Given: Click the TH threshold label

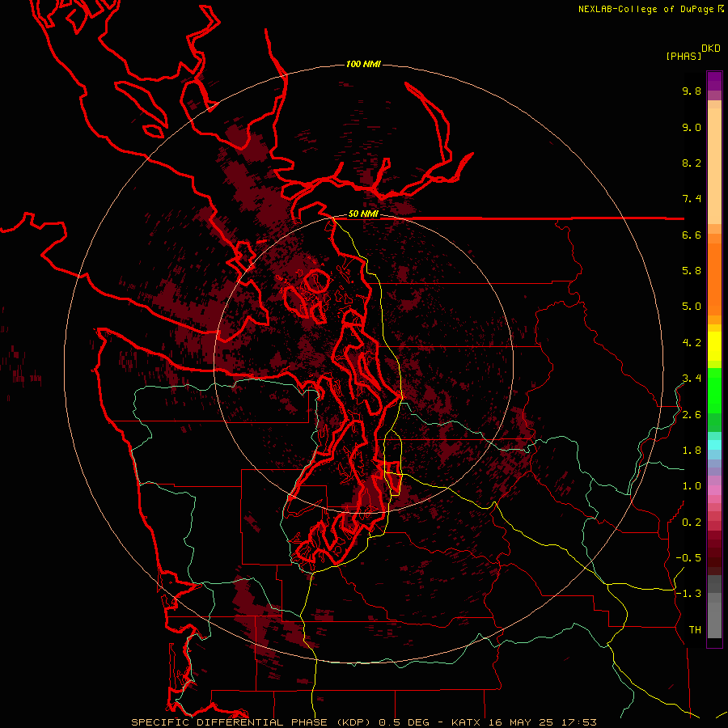Looking at the screenshot, I should (x=695, y=630).
